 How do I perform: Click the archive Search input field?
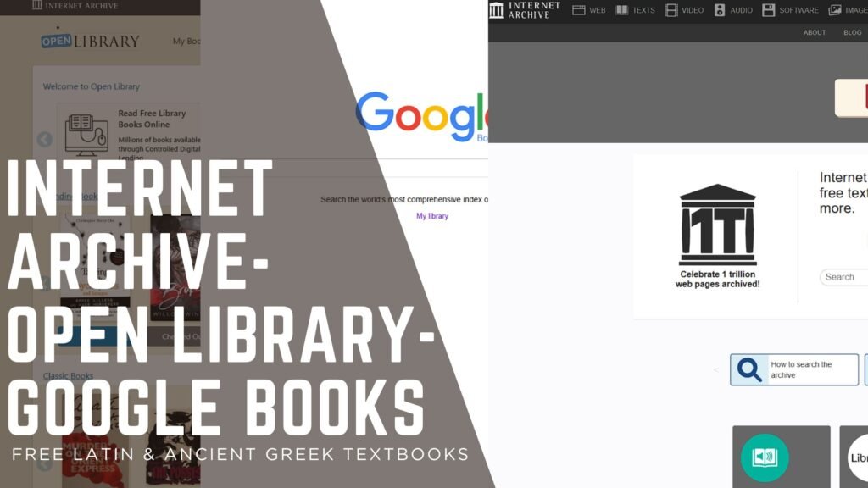[844, 277]
